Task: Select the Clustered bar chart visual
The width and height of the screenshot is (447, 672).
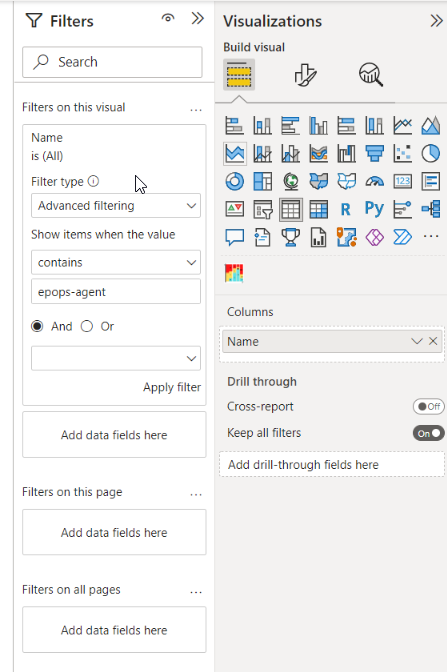Action: point(291,126)
